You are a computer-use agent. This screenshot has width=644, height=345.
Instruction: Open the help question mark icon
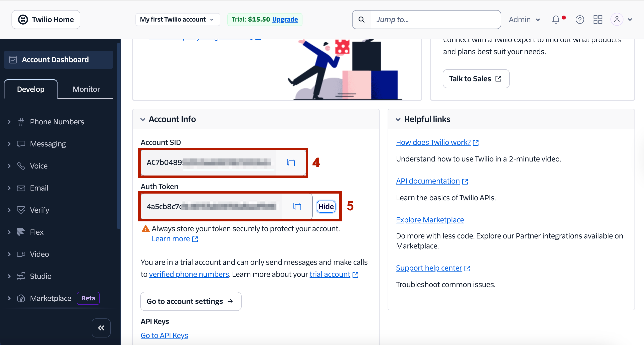click(x=580, y=20)
